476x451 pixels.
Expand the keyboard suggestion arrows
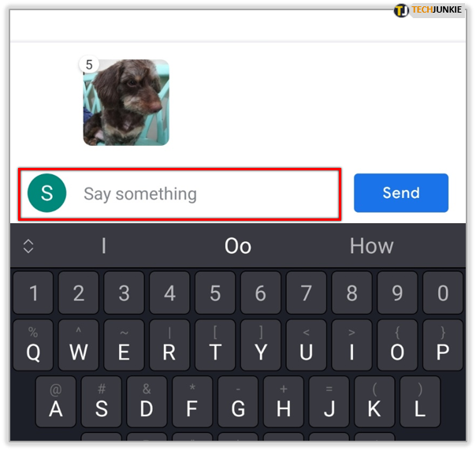tap(28, 246)
